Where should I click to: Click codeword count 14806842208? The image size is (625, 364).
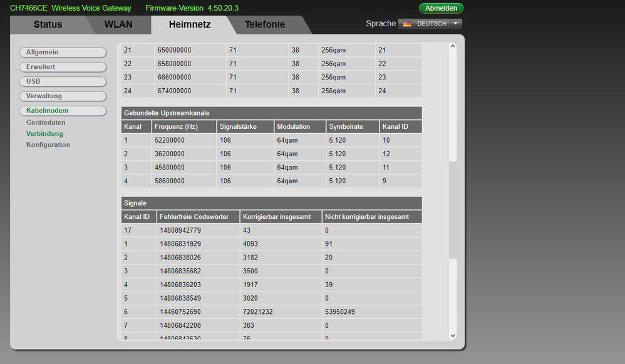pyautogui.click(x=180, y=325)
